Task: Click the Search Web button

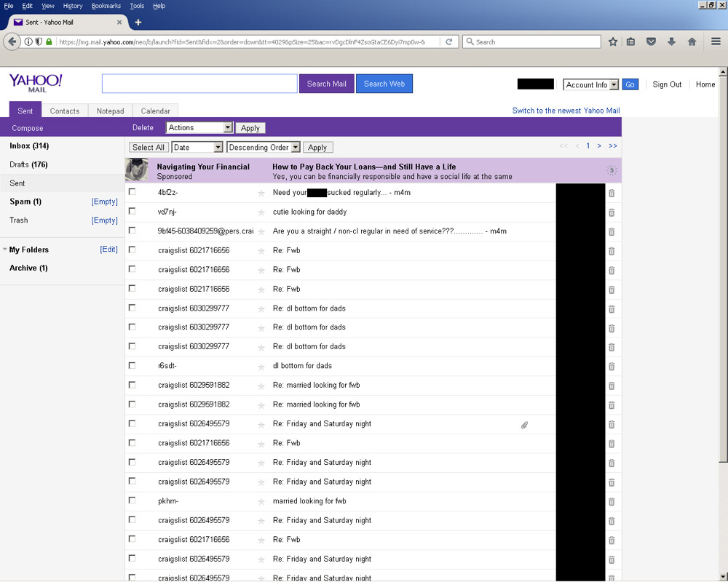Action: (x=384, y=84)
